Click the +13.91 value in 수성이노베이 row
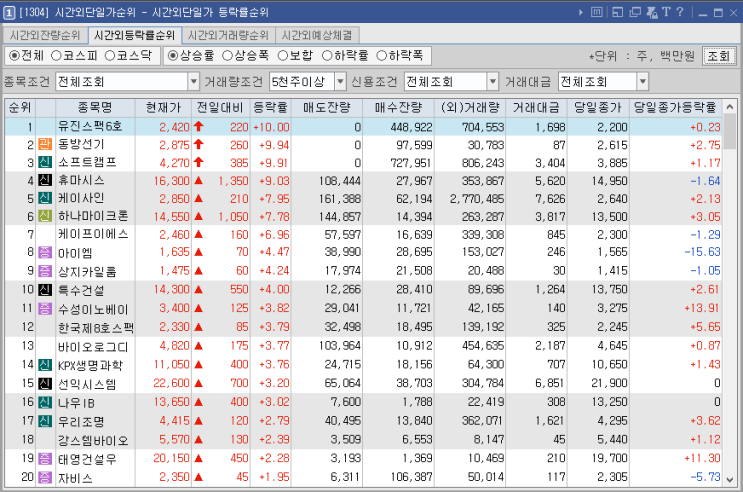743x492 pixels. [x=702, y=308]
